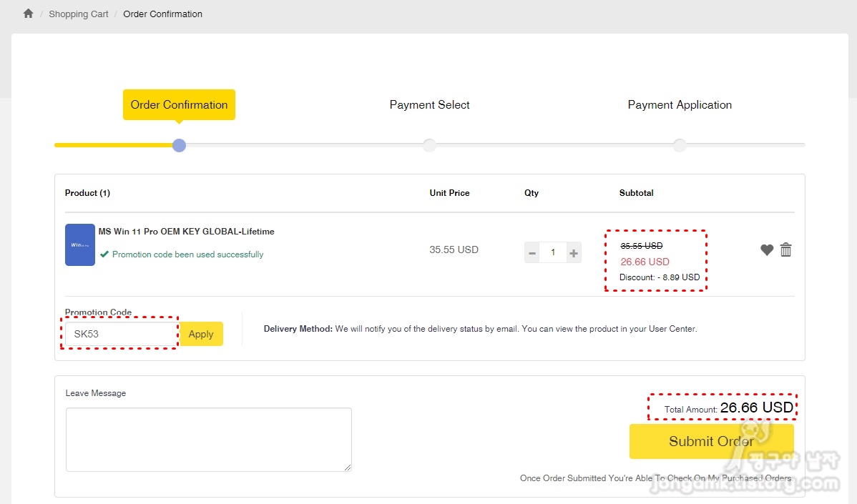Select the Payment Select step
The image size is (857, 504).
(x=430, y=105)
